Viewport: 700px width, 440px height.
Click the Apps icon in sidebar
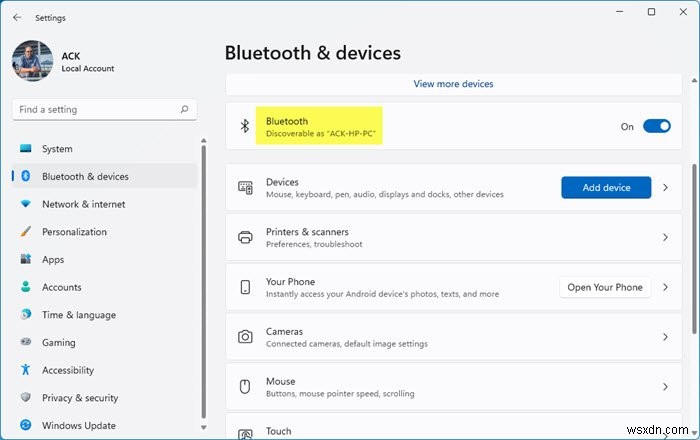point(26,259)
